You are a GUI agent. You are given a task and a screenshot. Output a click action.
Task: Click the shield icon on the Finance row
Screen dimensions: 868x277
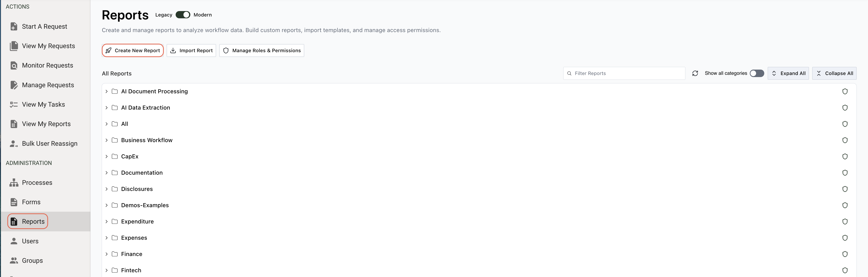[845, 254]
